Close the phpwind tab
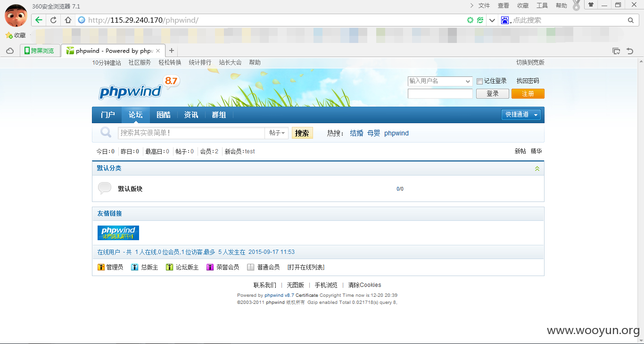 [158, 50]
